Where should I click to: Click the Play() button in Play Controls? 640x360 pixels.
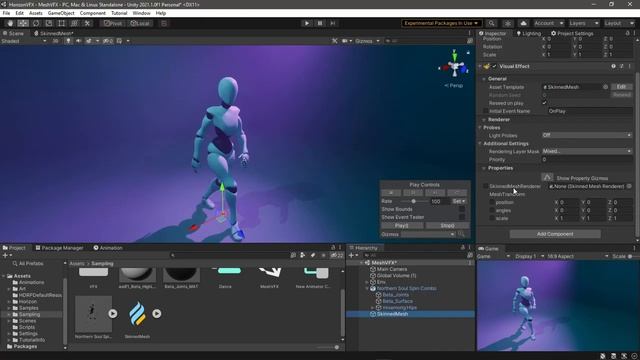[402, 225]
